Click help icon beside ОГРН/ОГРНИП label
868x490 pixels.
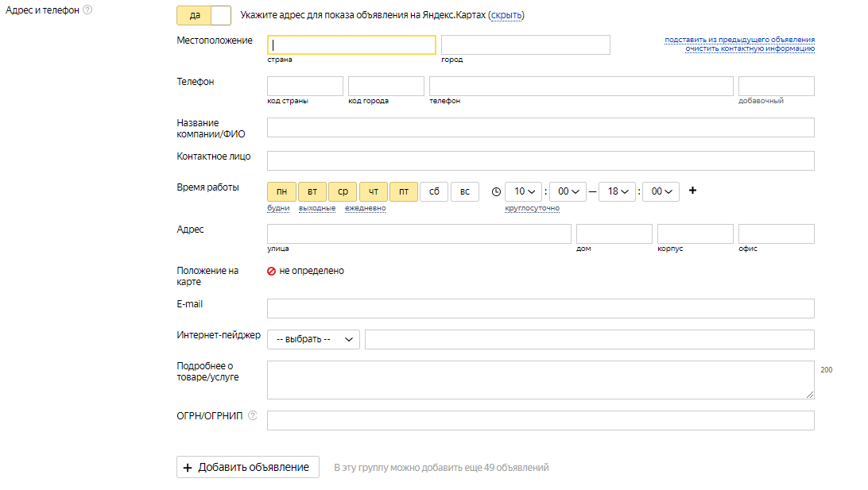[253, 415]
